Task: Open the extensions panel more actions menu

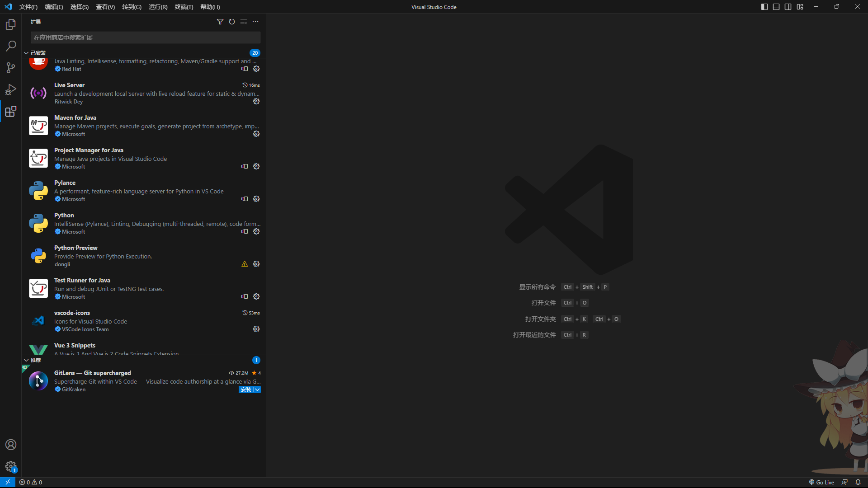Action: (x=255, y=22)
